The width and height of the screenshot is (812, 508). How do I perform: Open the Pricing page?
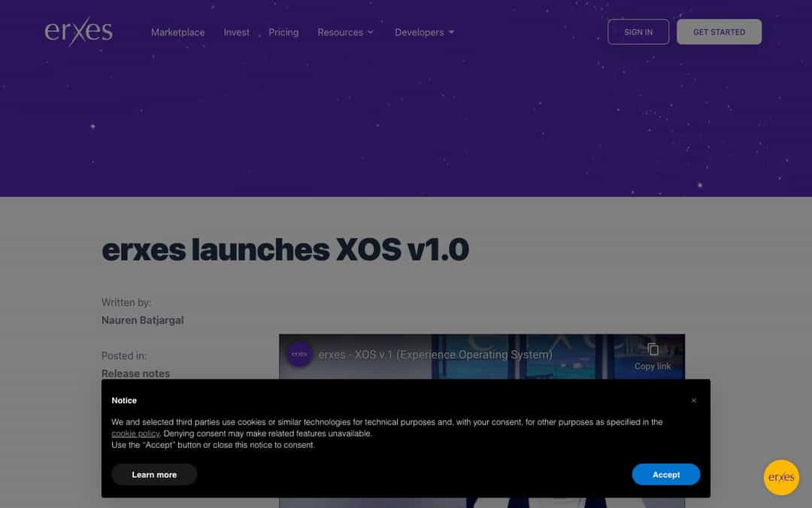point(283,32)
